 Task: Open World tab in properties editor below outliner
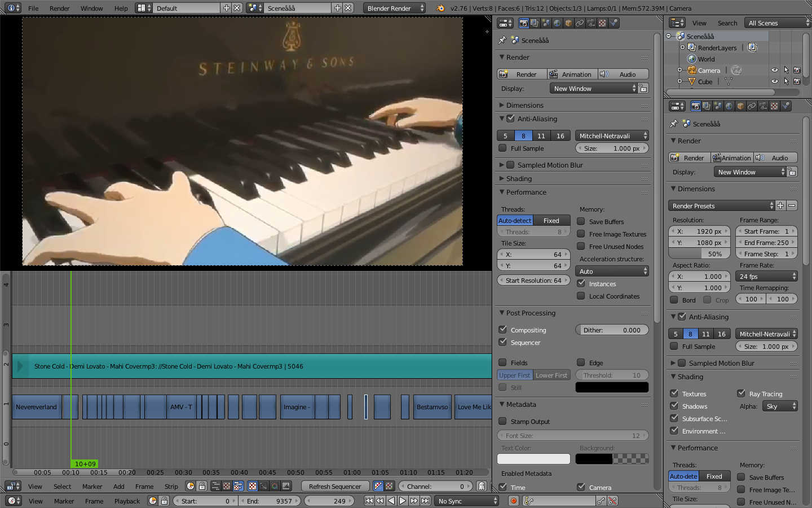pos(729,106)
